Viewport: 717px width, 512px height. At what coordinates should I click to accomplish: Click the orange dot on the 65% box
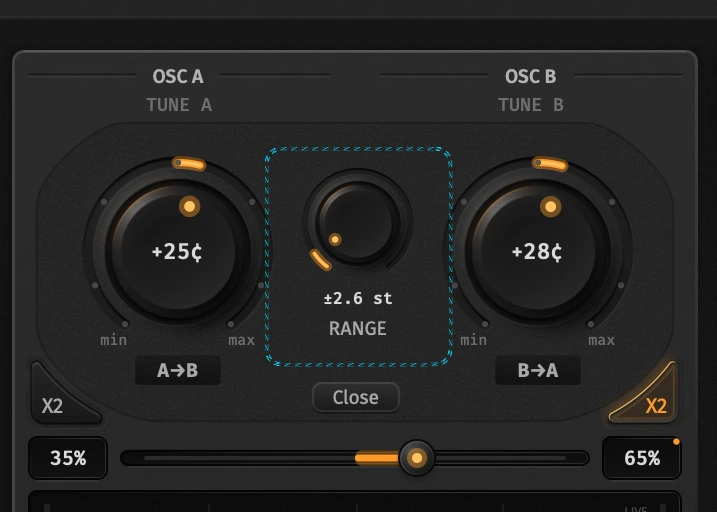click(x=676, y=442)
